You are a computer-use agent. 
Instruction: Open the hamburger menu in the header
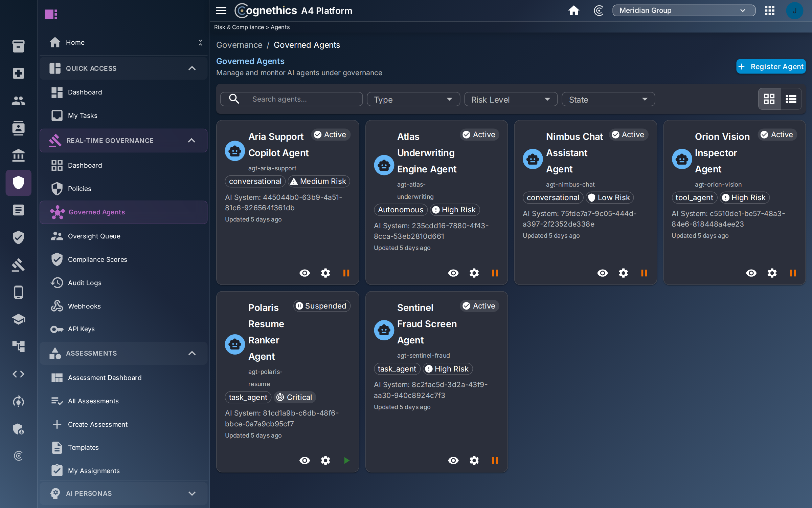pos(221,10)
